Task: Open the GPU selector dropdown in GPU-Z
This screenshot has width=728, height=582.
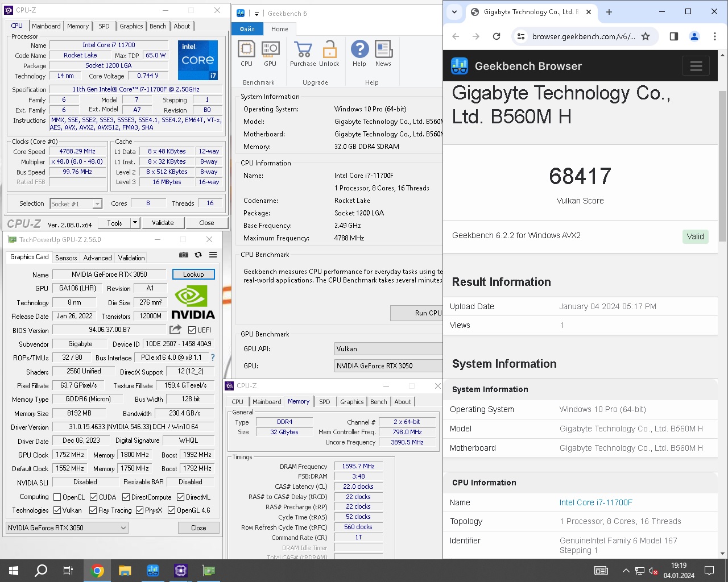Action: coord(67,528)
